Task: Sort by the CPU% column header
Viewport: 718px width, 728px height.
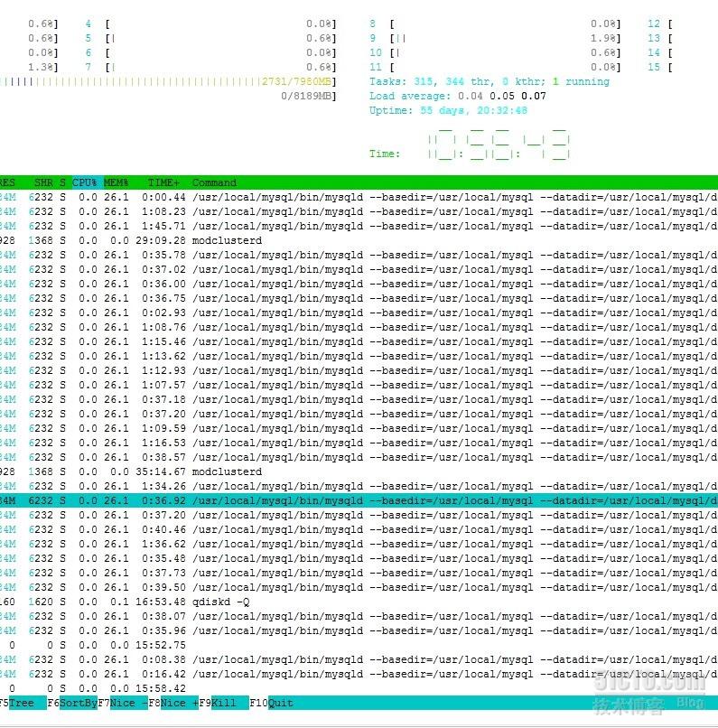Action: pos(85,182)
